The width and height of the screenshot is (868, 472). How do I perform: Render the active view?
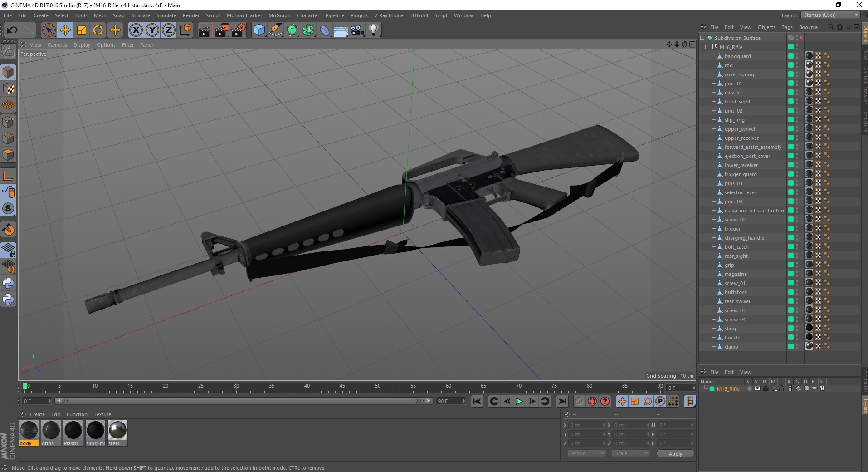[x=205, y=30]
